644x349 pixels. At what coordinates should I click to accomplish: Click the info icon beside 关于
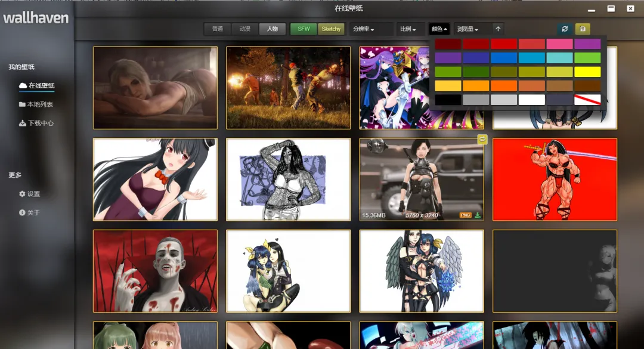click(x=22, y=212)
